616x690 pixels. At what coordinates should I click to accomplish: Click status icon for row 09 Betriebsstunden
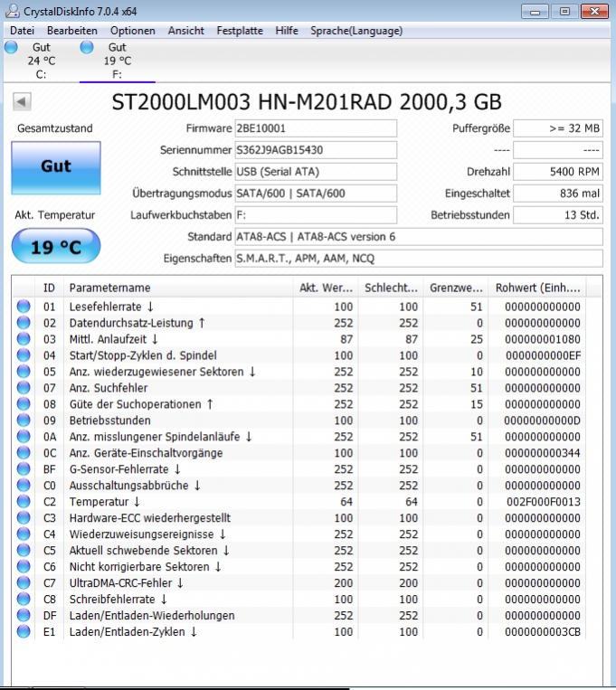pos(24,421)
